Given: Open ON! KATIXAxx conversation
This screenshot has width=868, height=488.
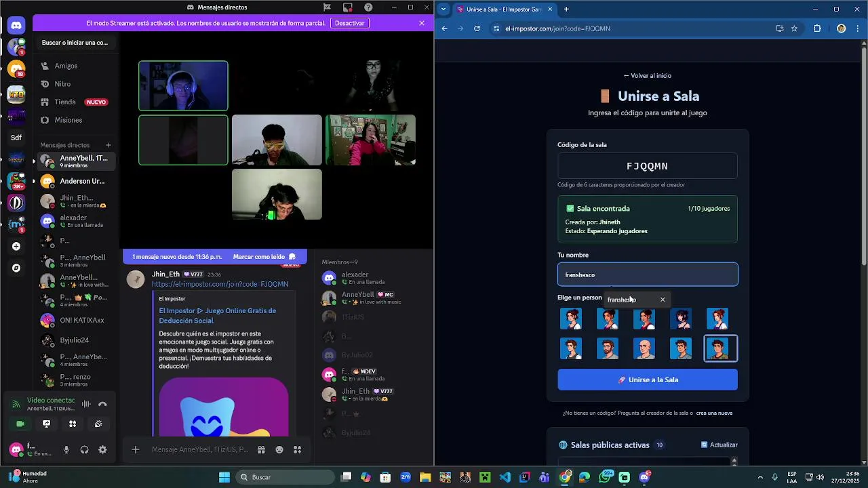Looking at the screenshot, I should click(75, 320).
